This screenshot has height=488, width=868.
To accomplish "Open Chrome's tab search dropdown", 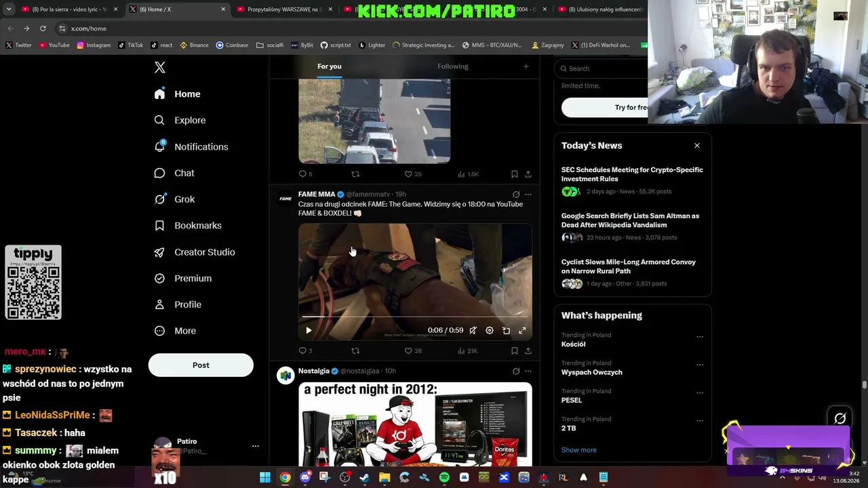I will tap(9, 9).
